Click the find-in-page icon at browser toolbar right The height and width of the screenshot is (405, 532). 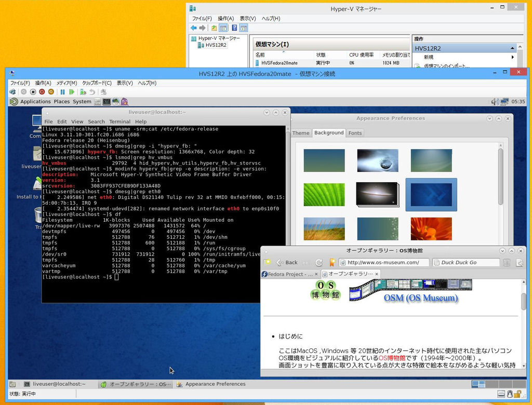point(519,263)
